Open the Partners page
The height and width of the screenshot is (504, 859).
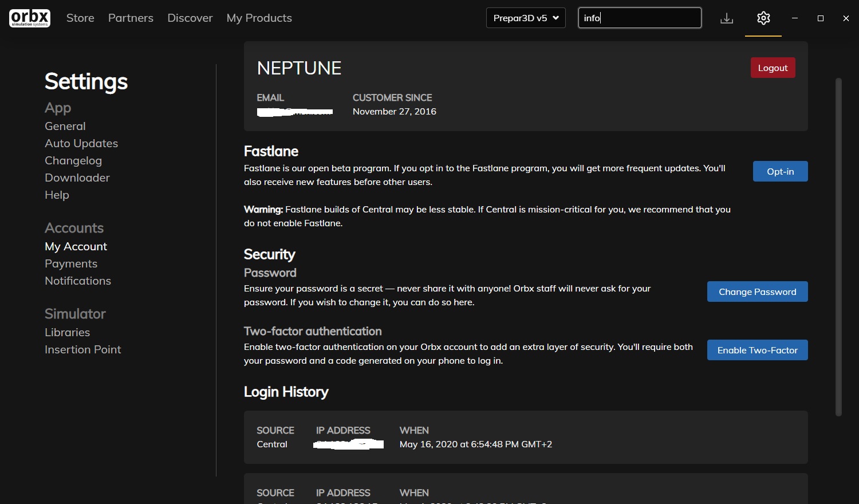(x=131, y=18)
